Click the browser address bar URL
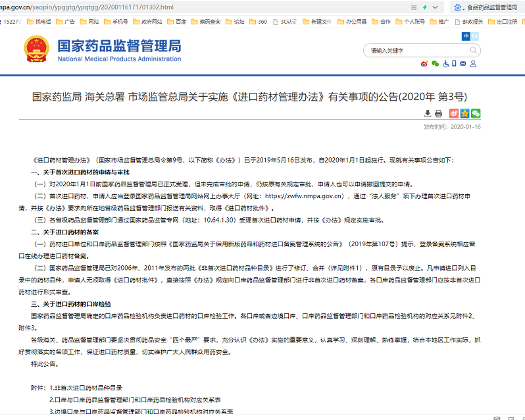Image resolution: width=525 pixels, height=420 pixels. coord(87,7)
